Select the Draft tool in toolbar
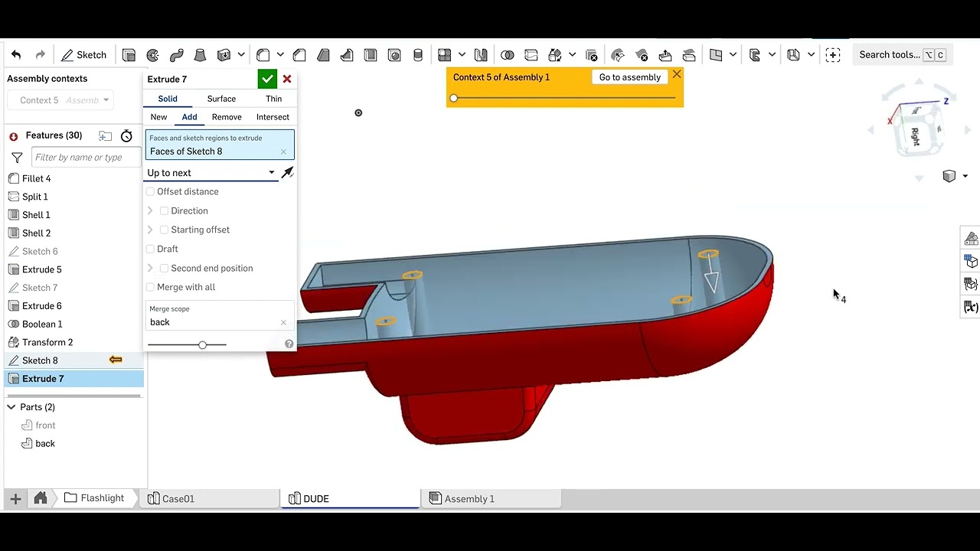The width and height of the screenshot is (980, 551). tap(323, 55)
